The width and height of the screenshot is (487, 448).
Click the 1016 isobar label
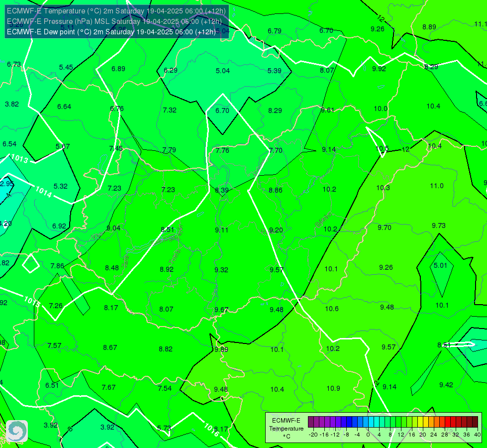tap(212, 430)
